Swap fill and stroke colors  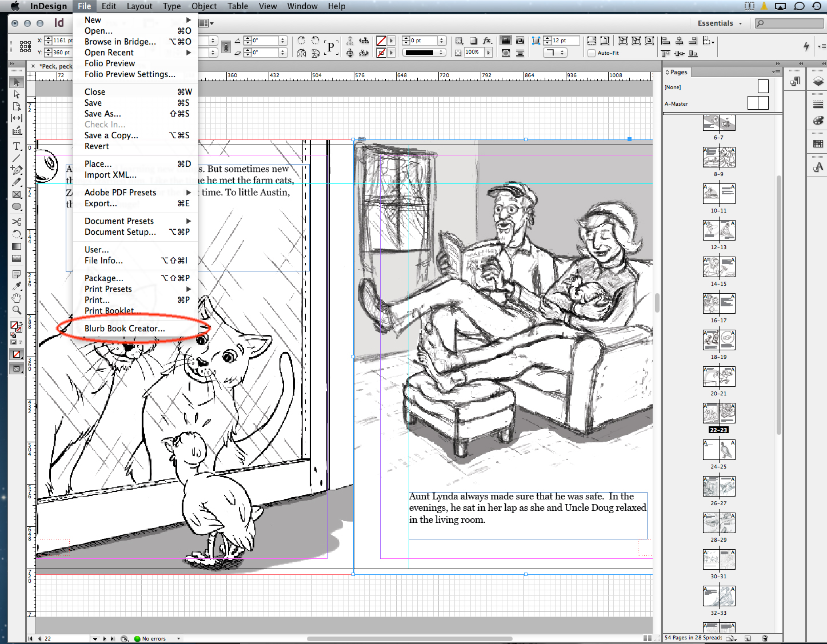pyautogui.click(x=22, y=323)
